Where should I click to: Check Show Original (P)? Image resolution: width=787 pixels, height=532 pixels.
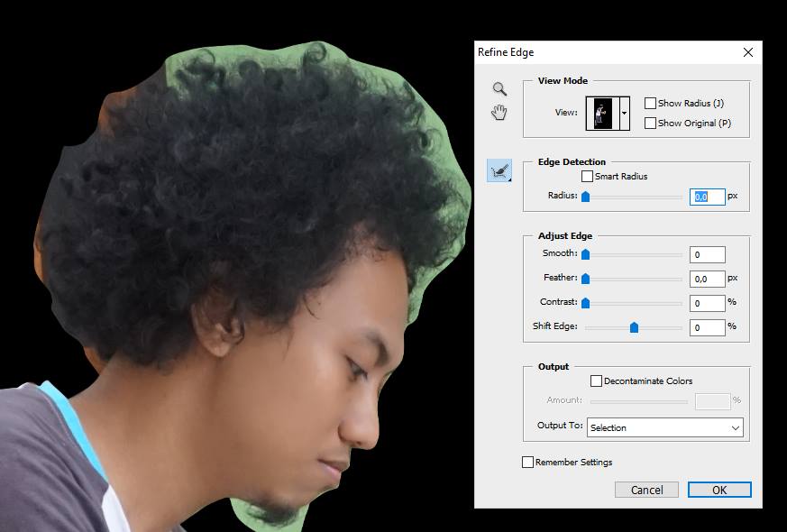coord(650,123)
